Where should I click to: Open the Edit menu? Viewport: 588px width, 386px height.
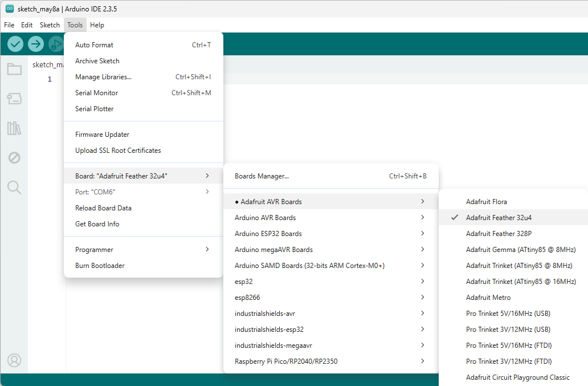[x=27, y=25]
